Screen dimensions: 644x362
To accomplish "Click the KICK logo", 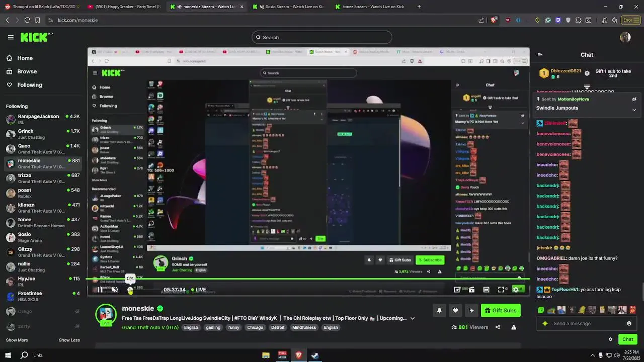I will [x=36, y=37].
